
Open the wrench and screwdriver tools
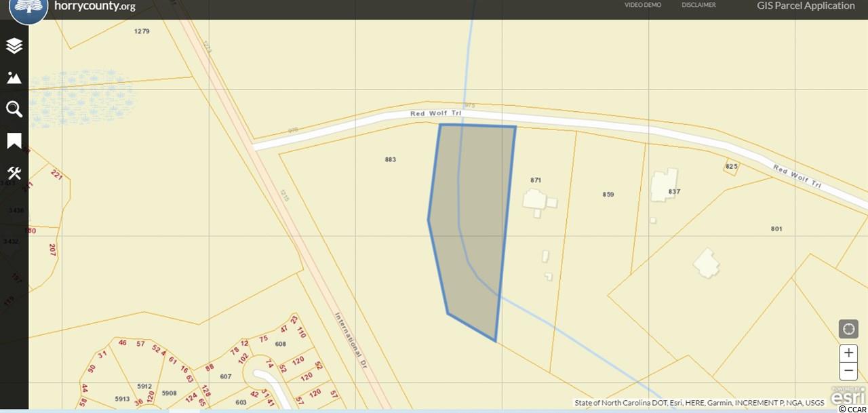click(x=14, y=173)
